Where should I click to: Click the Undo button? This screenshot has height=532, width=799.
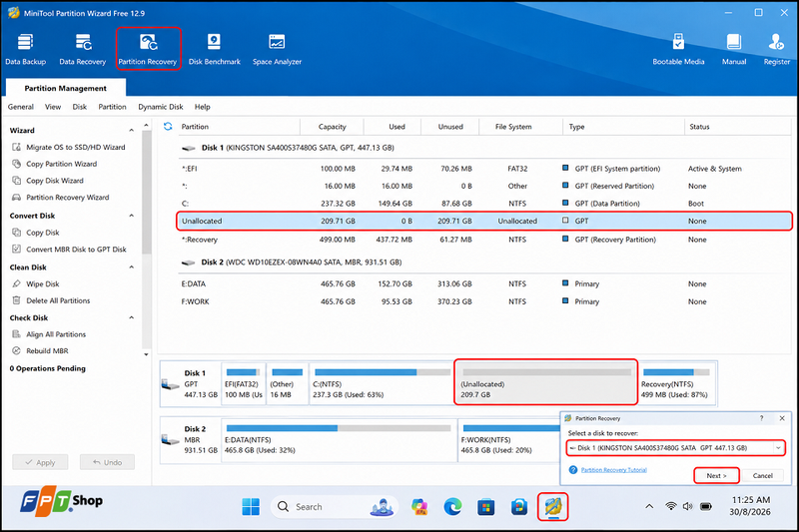107,462
